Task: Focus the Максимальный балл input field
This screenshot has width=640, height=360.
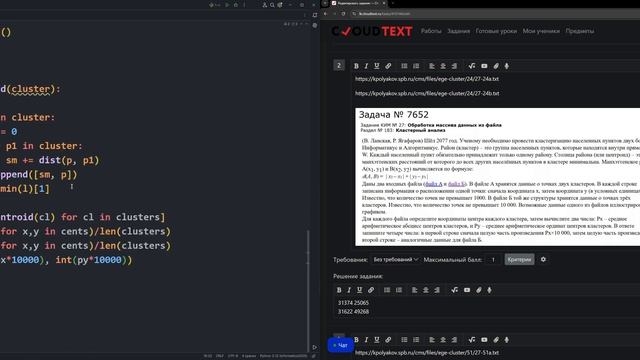Action: (493, 260)
